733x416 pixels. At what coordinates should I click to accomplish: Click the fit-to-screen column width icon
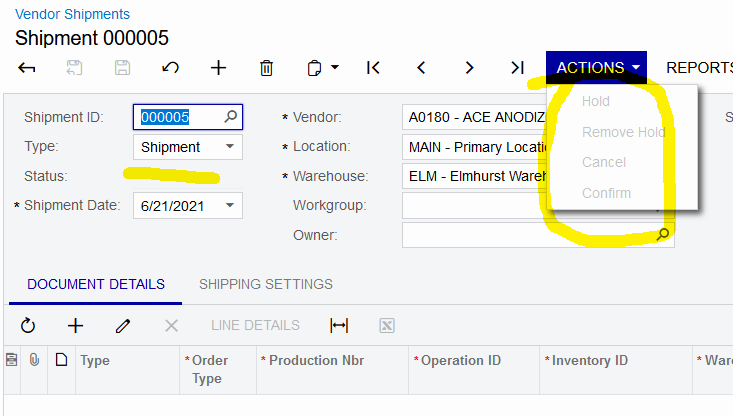point(339,325)
